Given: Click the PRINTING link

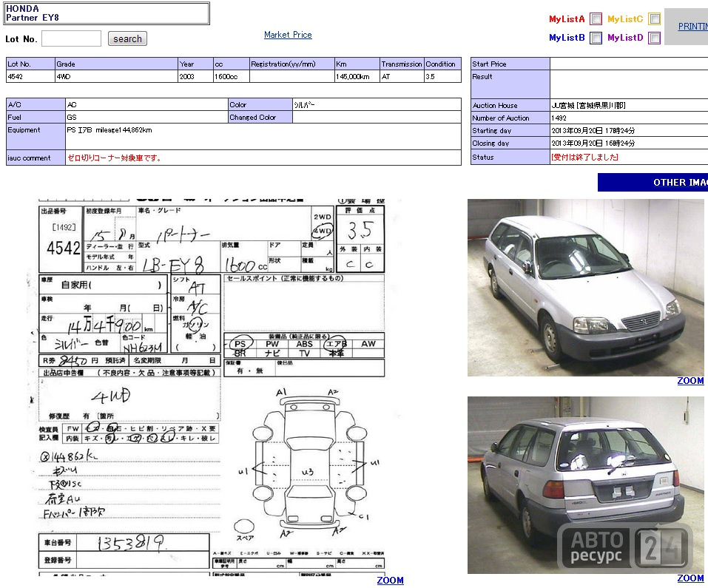Looking at the screenshot, I should [693, 27].
